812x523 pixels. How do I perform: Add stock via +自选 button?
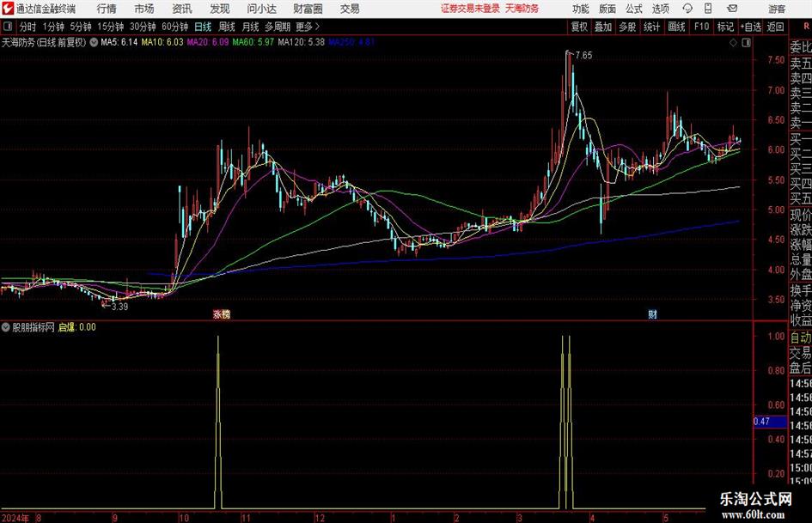(750, 27)
